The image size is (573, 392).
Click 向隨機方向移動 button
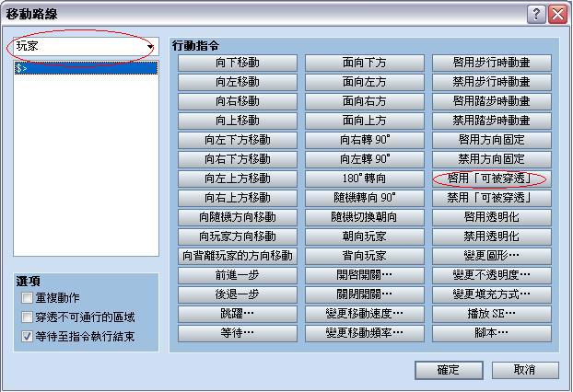[x=238, y=217]
